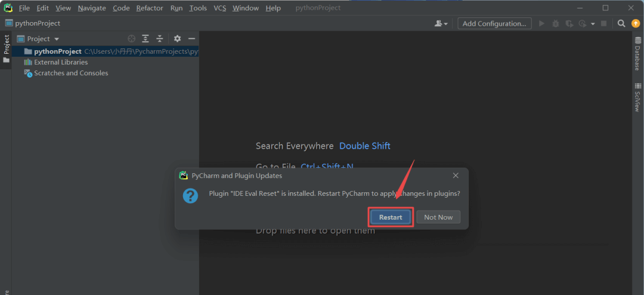
Task: Select External Libraries in project tree
Action: click(61, 62)
